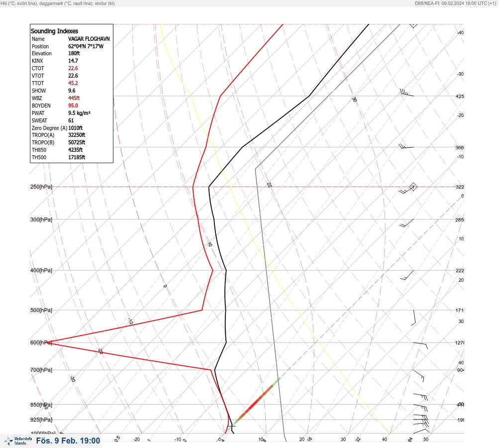This screenshot has height=448, width=499.
Task: Click the wind barb at 850 hPa
Action: point(420,408)
